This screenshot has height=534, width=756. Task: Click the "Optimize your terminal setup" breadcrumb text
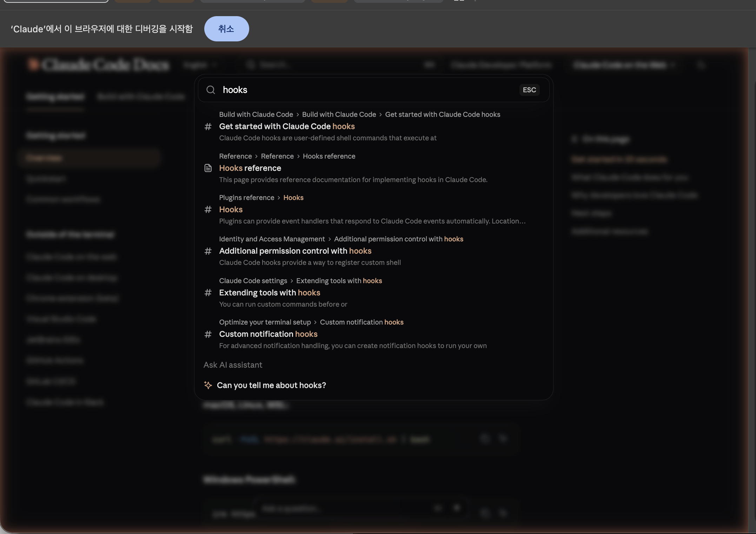click(265, 322)
